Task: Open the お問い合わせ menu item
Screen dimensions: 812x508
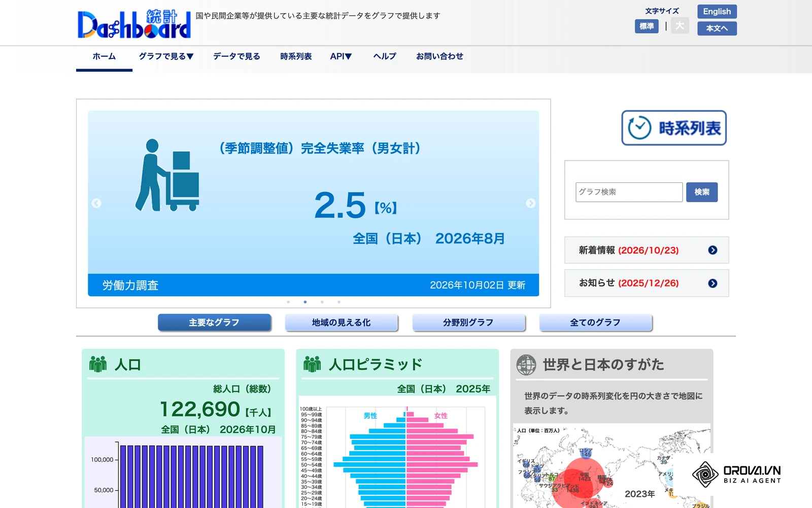Action: point(439,56)
